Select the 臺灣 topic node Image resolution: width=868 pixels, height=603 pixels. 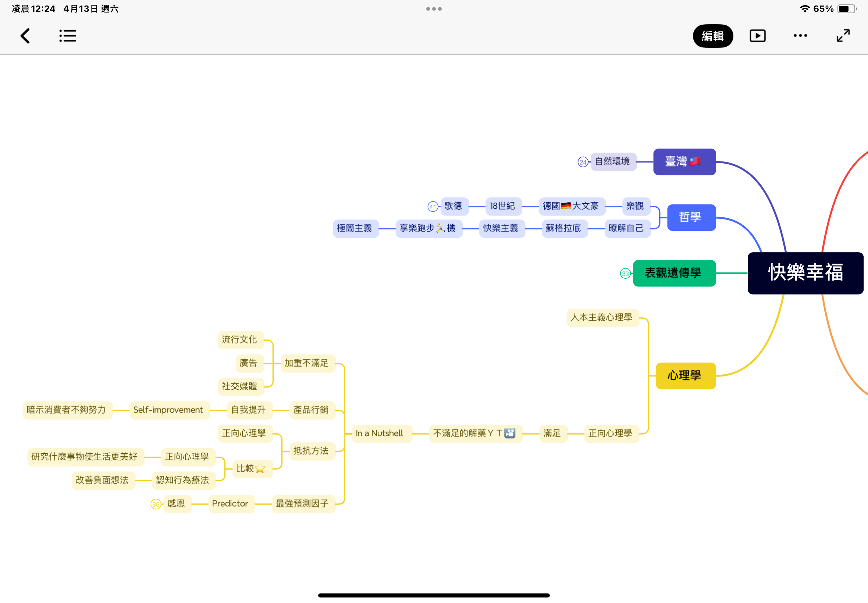tap(684, 162)
